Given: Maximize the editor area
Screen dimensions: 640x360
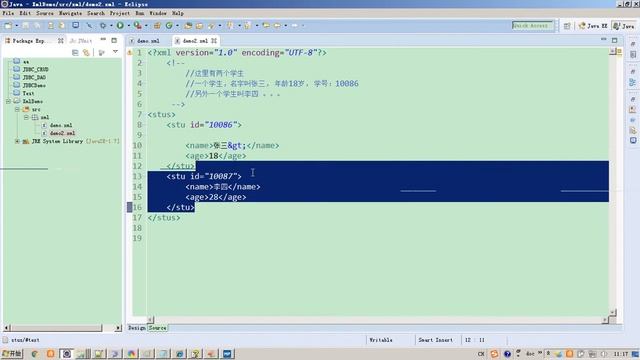Looking at the screenshot, I should [615, 40].
